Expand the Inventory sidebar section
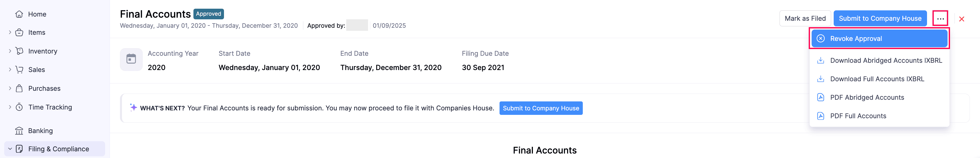980x158 pixels. [x=10, y=51]
